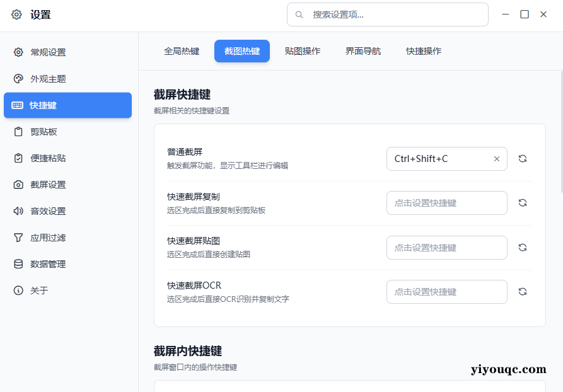Click the search magnifier icon
563x392 pixels.
point(299,14)
